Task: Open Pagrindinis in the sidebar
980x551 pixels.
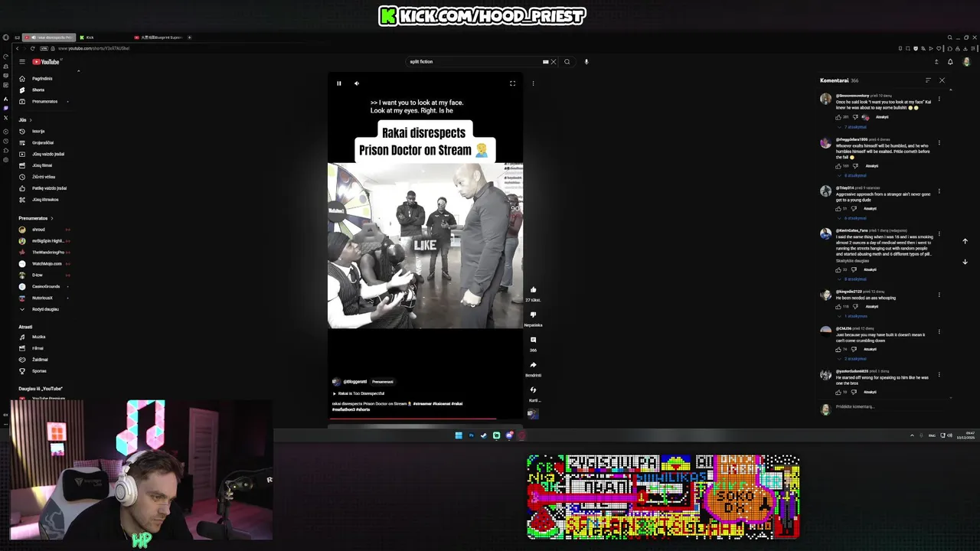Action: point(42,79)
